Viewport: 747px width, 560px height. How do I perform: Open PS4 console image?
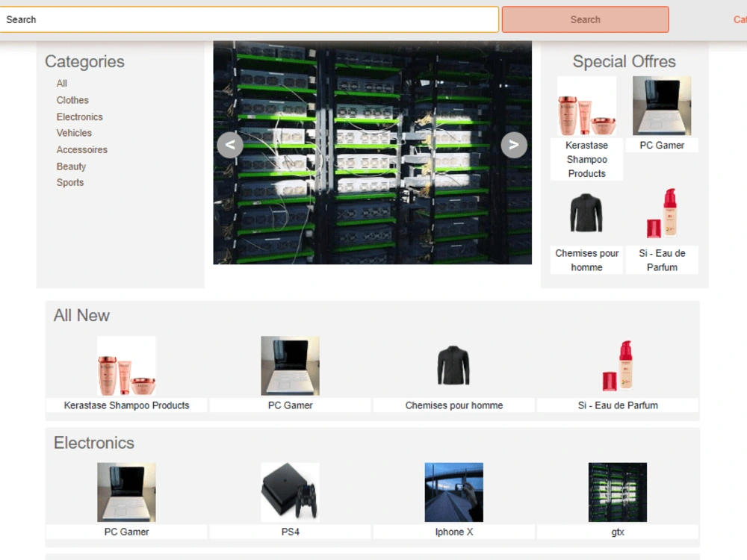290,492
